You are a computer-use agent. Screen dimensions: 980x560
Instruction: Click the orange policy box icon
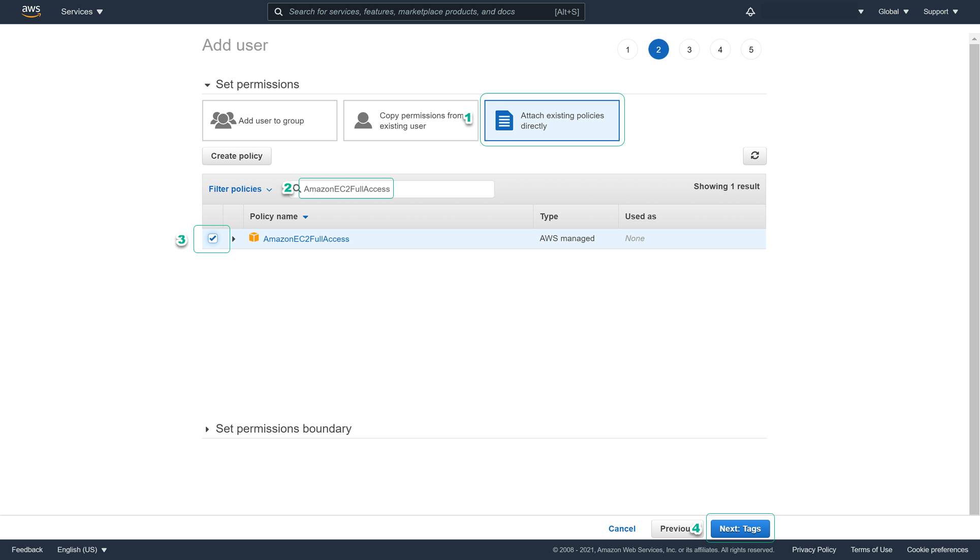pyautogui.click(x=254, y=238)
